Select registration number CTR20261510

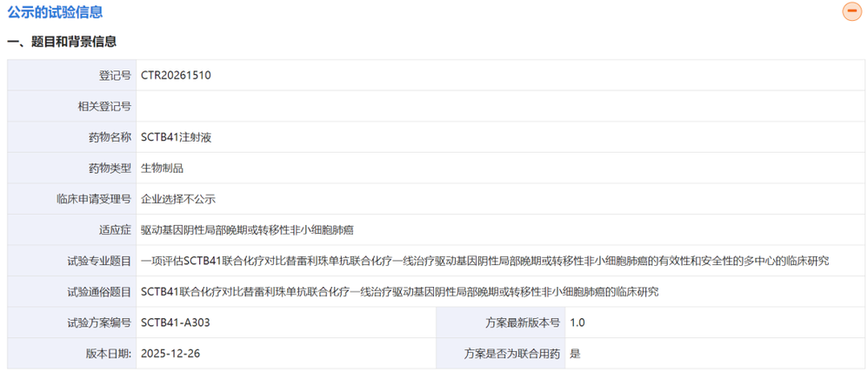pos(176,76)
